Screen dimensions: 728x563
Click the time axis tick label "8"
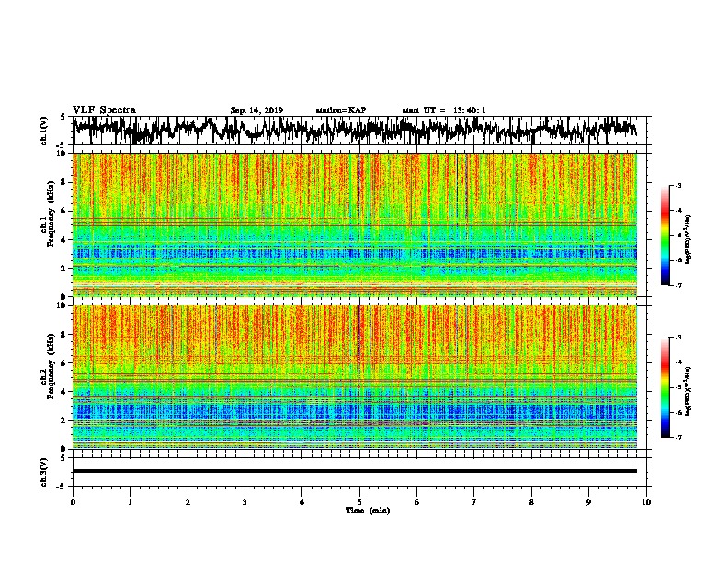pos(531,502)
